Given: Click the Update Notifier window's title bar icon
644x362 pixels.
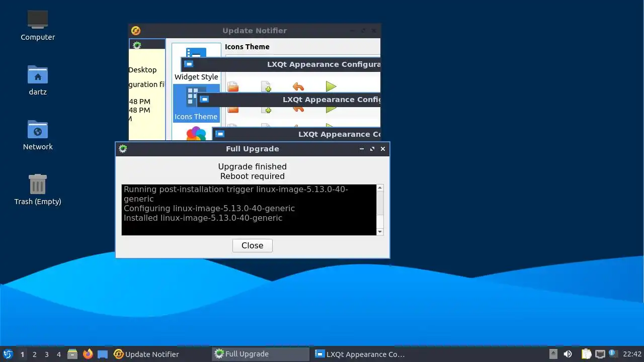Looking at the screenshot, I should pyautogui.click(x=135, y=31).
